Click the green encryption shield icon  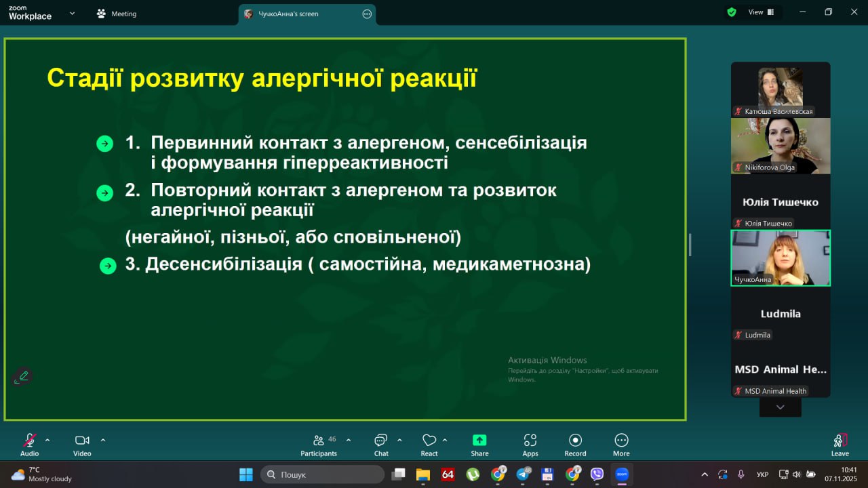(732, 12)
